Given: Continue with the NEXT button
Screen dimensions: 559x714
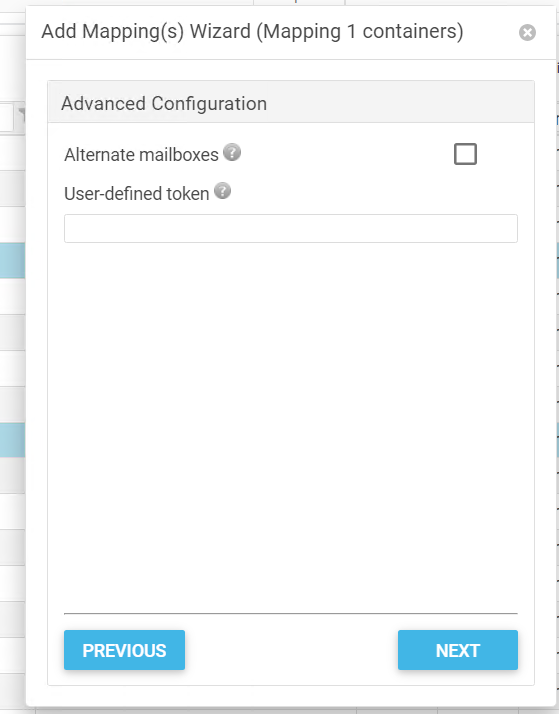Looking at the screenshot, I should [x=457, y=650].
